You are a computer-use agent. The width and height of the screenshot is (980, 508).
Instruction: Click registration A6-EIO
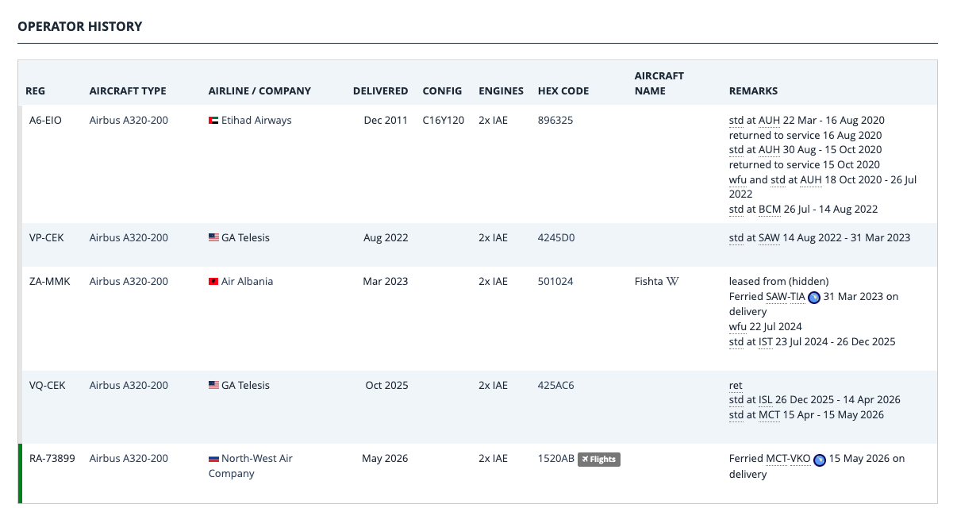[46, 121]
